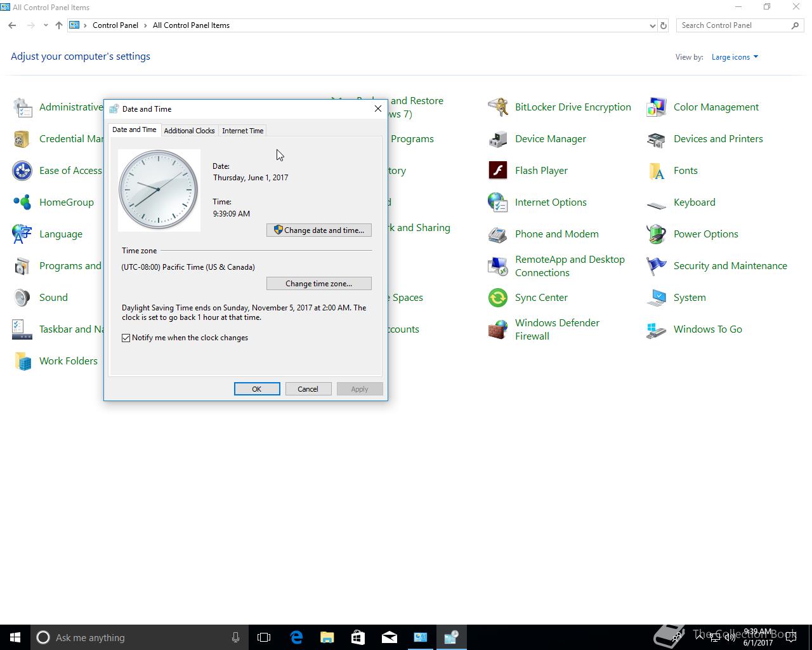Click the Language icon
This screenshot has height=650, width=812.
(x=22, y=234)
